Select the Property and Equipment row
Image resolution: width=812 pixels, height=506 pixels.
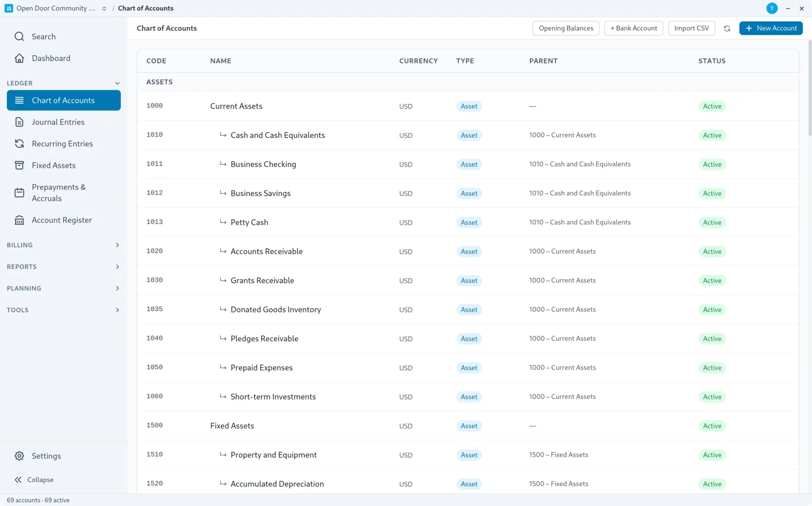point(467,455)
